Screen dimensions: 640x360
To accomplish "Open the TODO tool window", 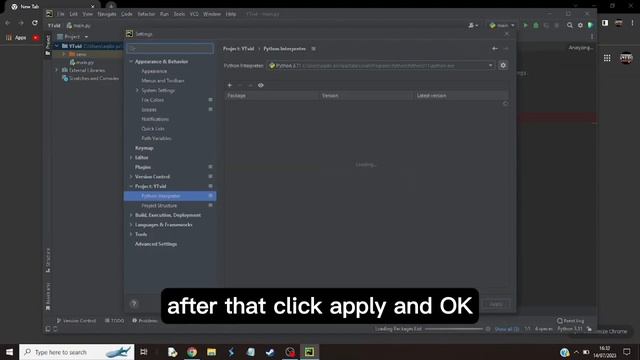I will (114, 321).
